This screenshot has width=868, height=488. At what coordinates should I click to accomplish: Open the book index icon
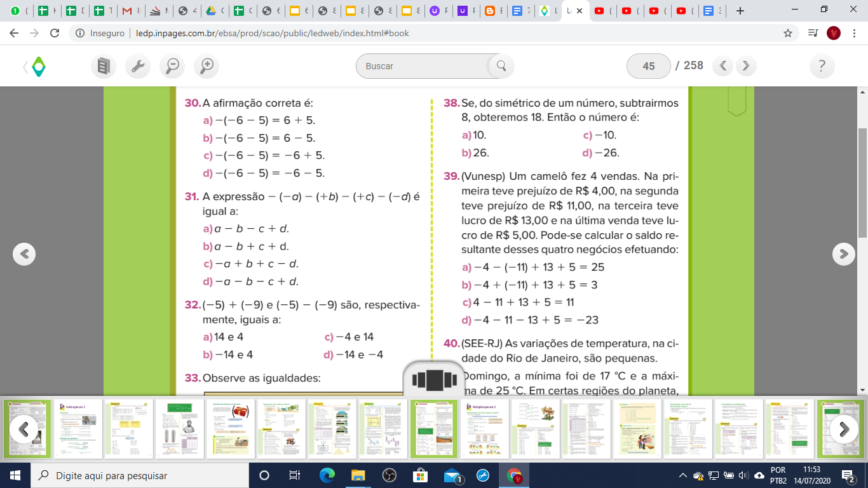click(x=104, y=65)
